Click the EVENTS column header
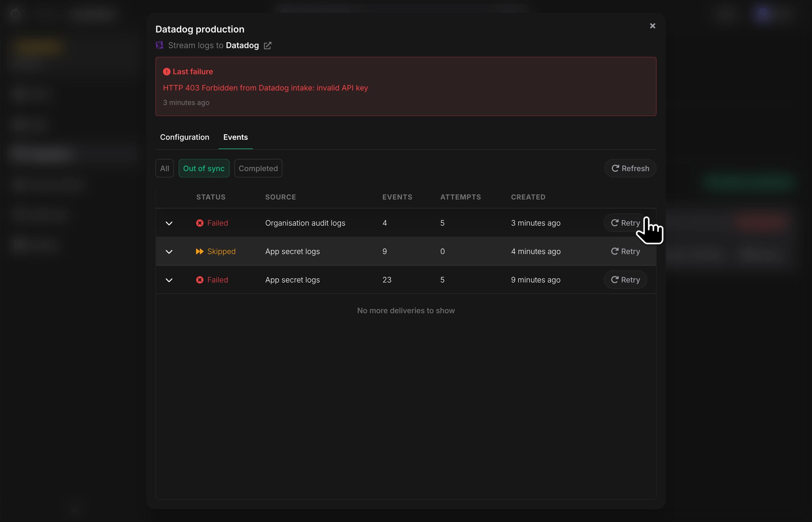 [x=397, y=197]
